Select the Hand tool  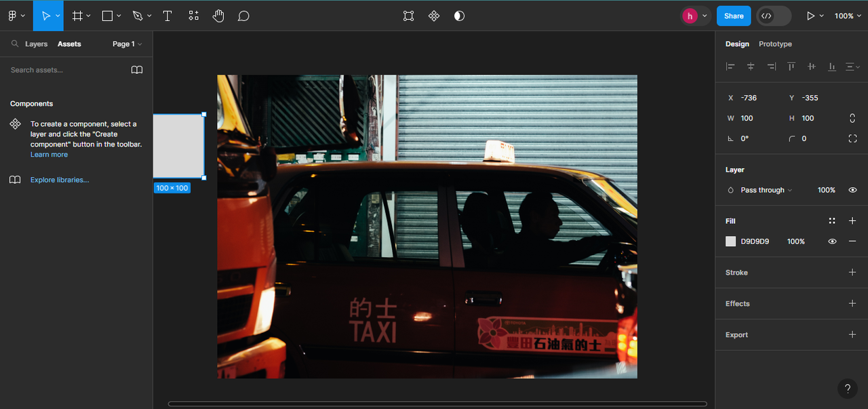(218, 16)
